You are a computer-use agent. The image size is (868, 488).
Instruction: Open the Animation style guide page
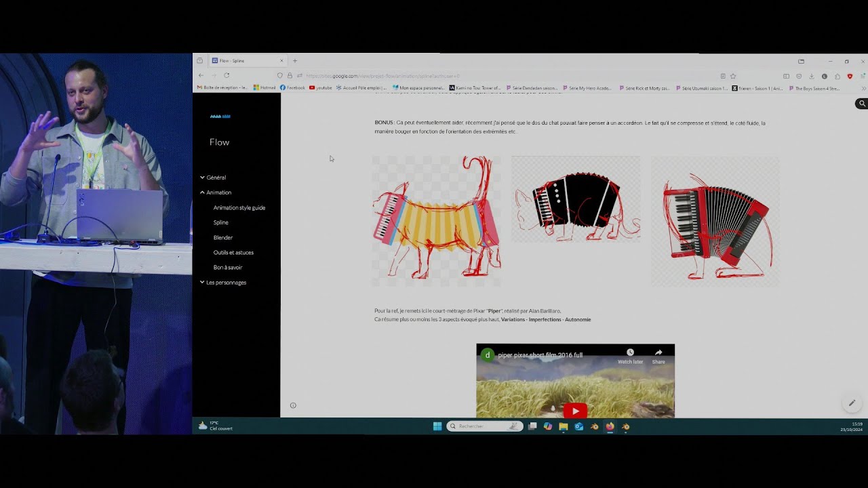click(x=239, y=207)
